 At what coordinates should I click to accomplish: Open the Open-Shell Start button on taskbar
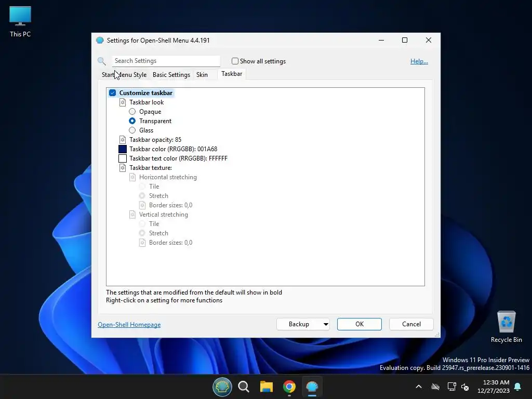(x=222, y=387)
